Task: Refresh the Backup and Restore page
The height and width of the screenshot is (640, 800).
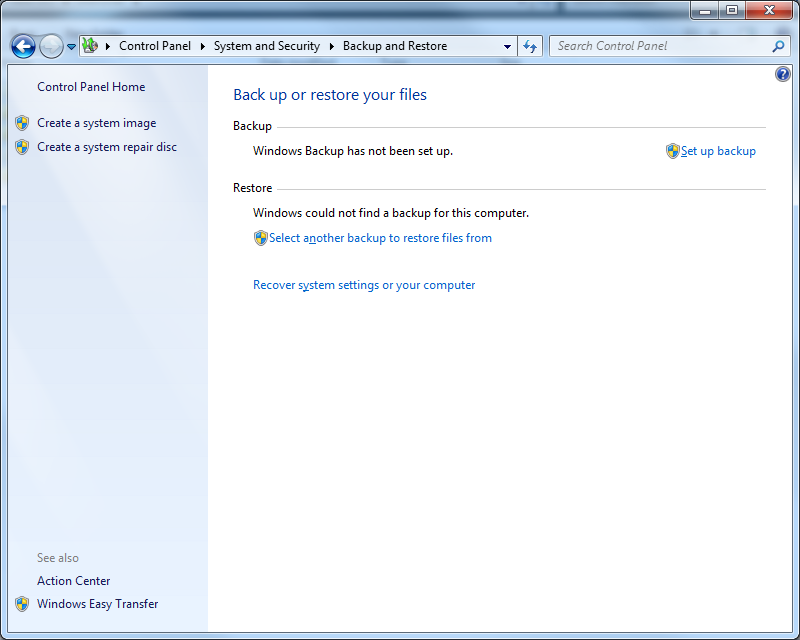Action: click(x=530, y=46)
